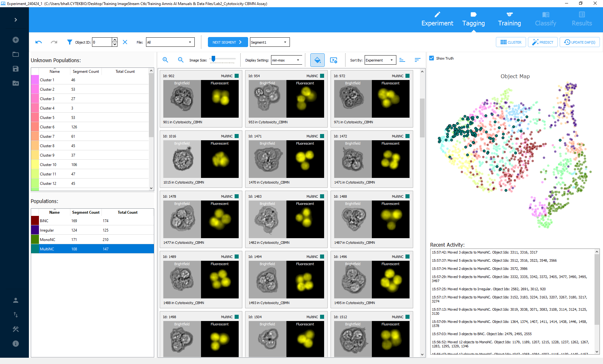The image size is (603, 364).
Task: Toggle the Show Truth checkbox
Action: [432, 58]
